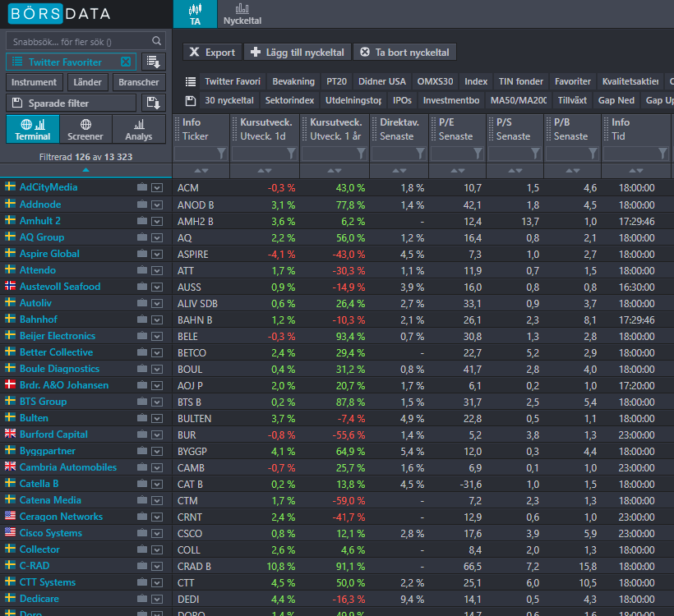Open the filter funnel for Ticker column
Viewport: 674px width, 616px height.
[221, 154]
